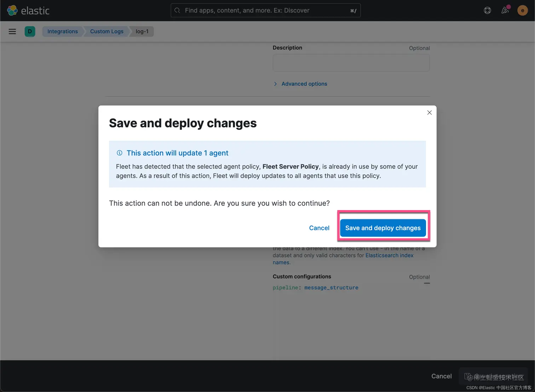Expand Advanced options
This screenshot has width=535, height=392.
click(300, 84)
